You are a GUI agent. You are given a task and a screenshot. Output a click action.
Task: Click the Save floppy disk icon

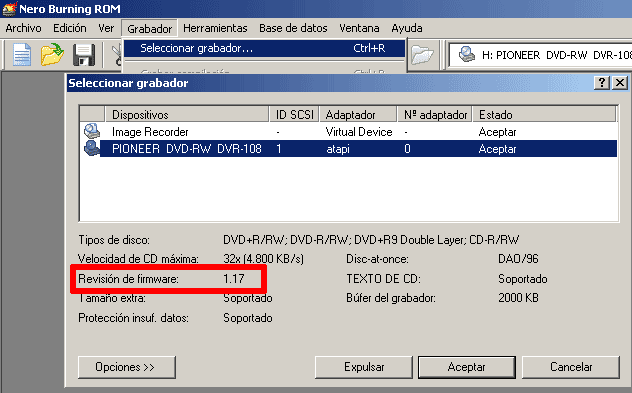[x=84, y=55]
